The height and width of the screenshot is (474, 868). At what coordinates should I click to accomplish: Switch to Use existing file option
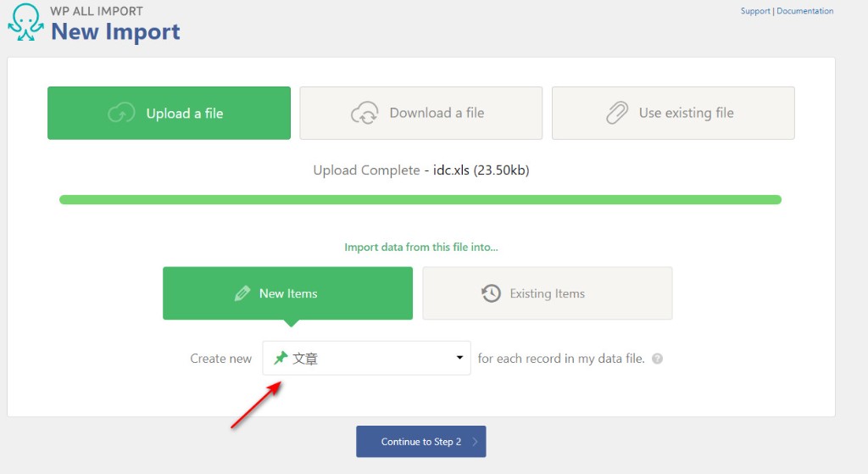(x=673, y=113)
